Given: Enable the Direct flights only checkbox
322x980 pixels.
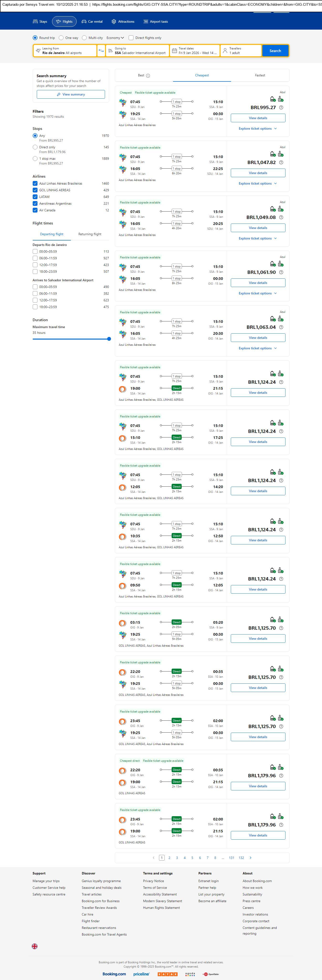Looking at the screenshot, I should tap(131, 38).
